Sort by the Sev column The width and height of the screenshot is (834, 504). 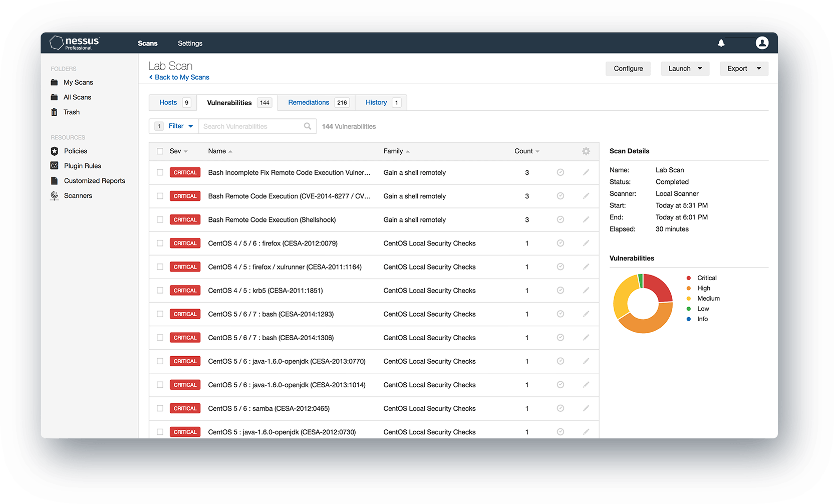178,151
